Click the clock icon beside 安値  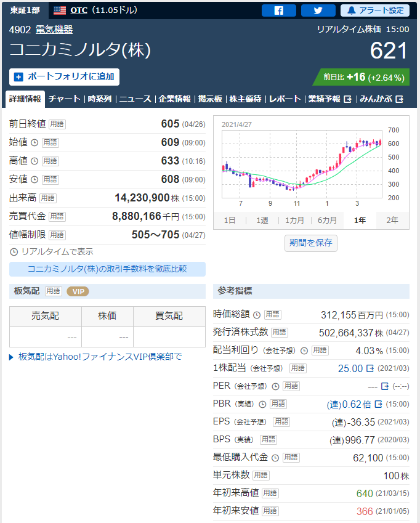coord(34,179)
